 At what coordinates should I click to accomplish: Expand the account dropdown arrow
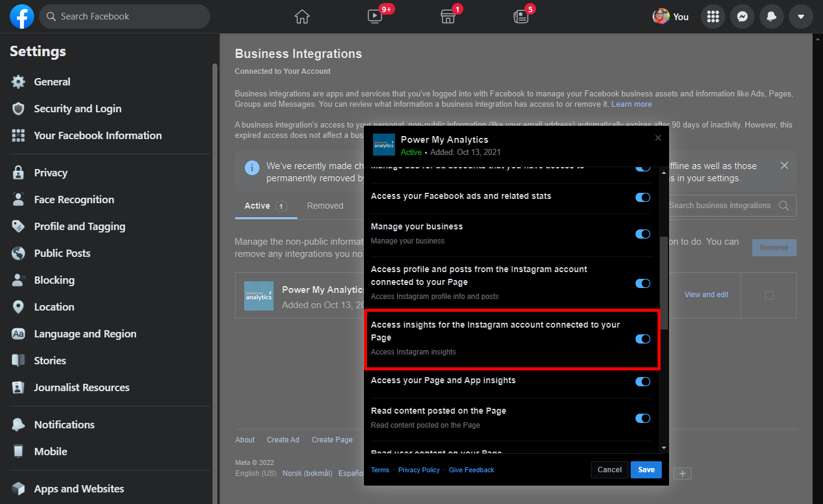(x=800, y=17)
